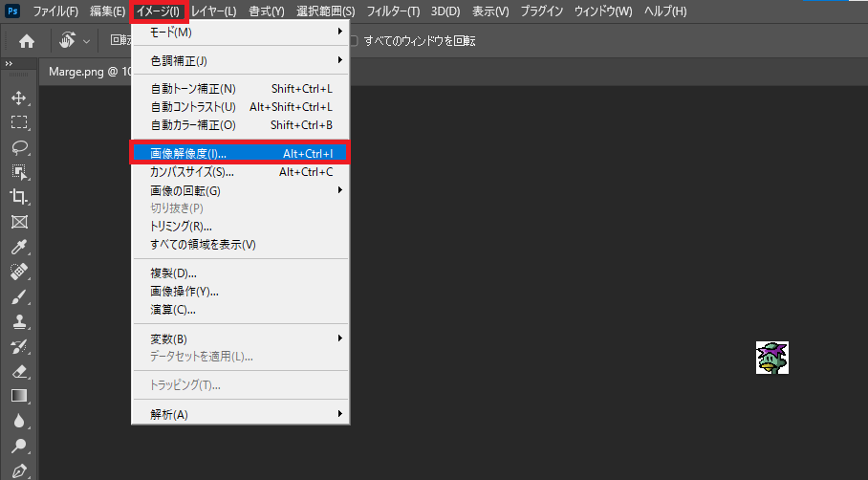
Task: Apply 自動カラー補正(O)
Action: point(240,125)
